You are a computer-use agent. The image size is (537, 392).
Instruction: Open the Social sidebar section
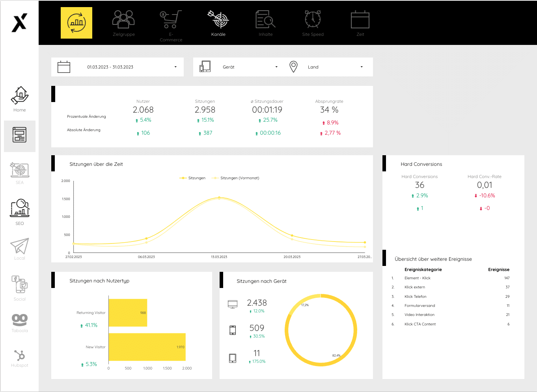20,288
